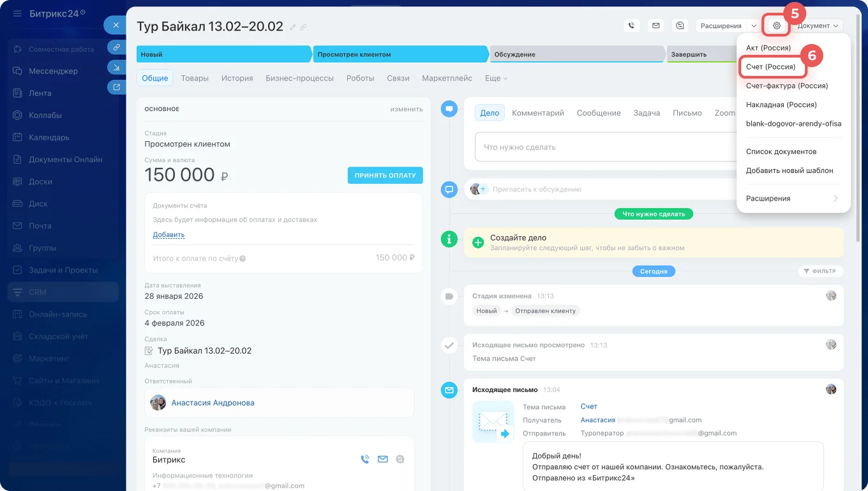Expand Расширения submenu in the document menu
The width and height of the screenshot is (868, 491).
click(x=792, y=199)
